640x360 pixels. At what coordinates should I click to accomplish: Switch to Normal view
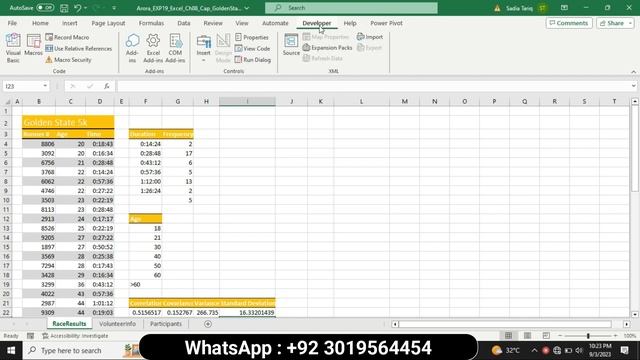point(508,336)
